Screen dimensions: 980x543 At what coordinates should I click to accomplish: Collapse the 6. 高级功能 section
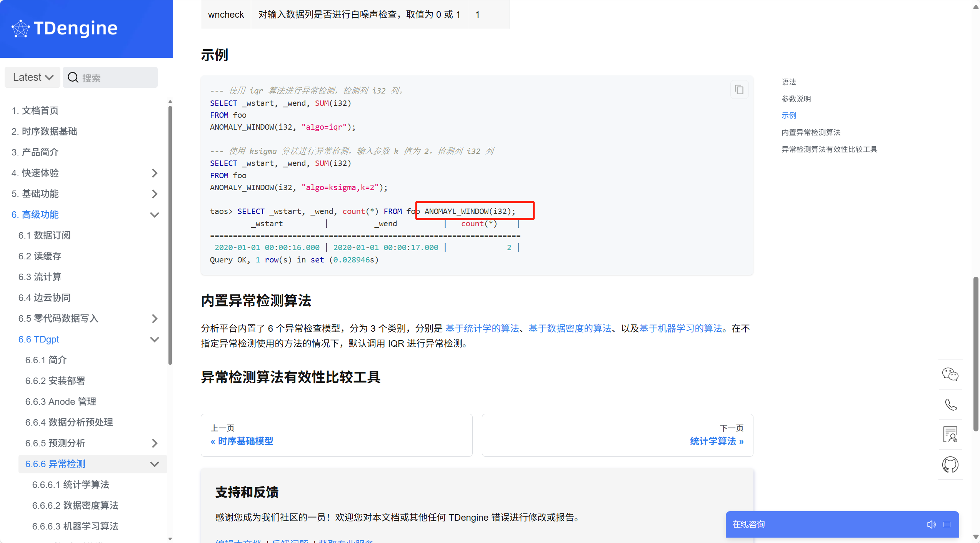tap(155, 215)
